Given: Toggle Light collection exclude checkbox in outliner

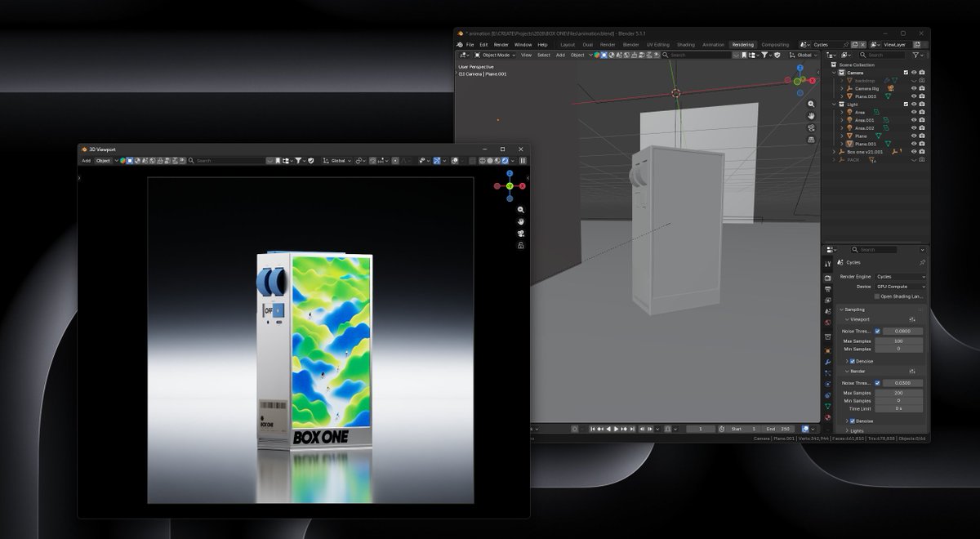Looking at the screenshot, I should click(x=906, y=105).
